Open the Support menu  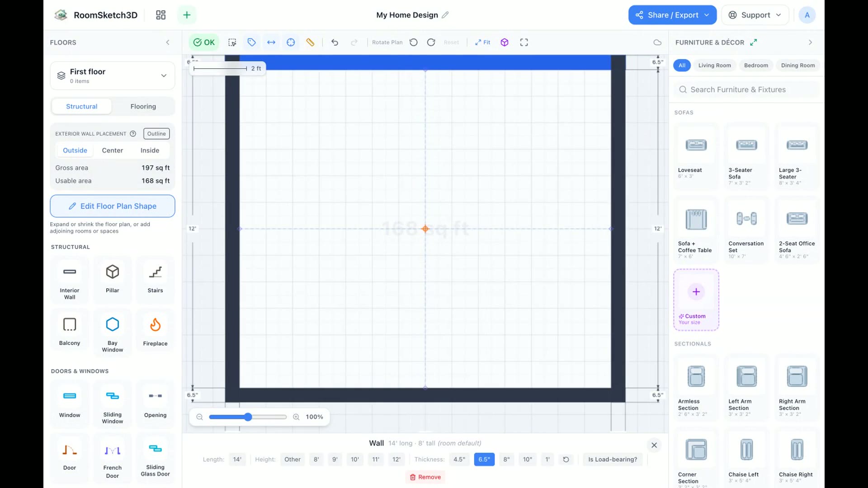[755, 15]
